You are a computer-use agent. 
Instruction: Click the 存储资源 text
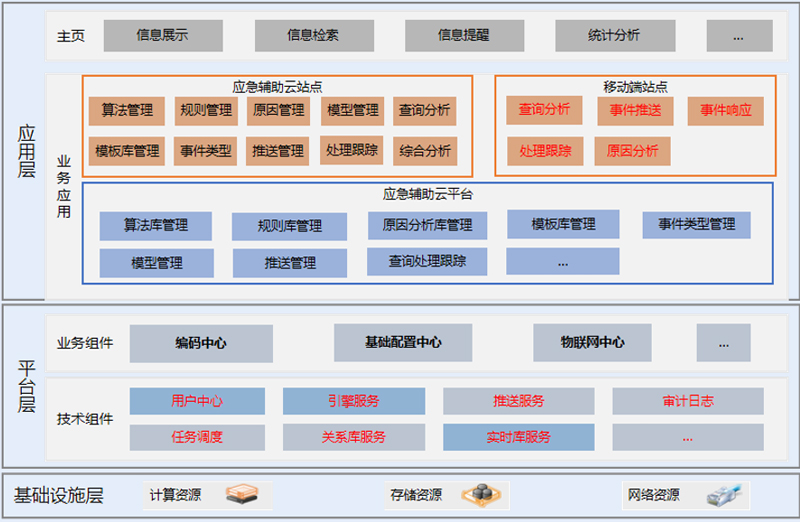[x=416, y=495]
